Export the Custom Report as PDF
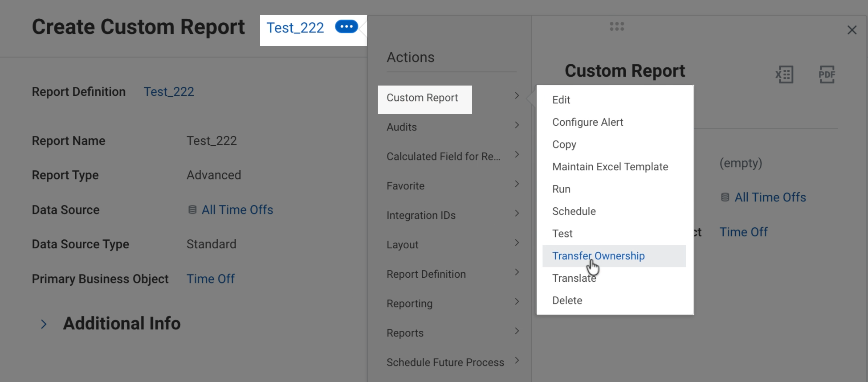868x382 pixels. (827, 74)
